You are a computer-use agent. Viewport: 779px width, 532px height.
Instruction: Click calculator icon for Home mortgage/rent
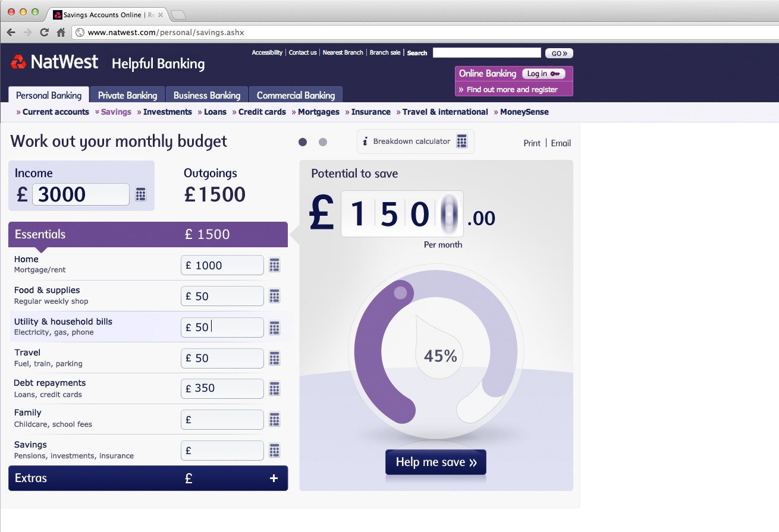[x=274, y=265]
